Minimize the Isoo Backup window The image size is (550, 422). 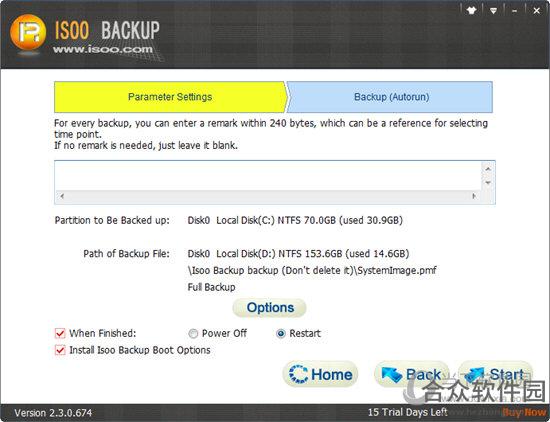coord(515,11)
